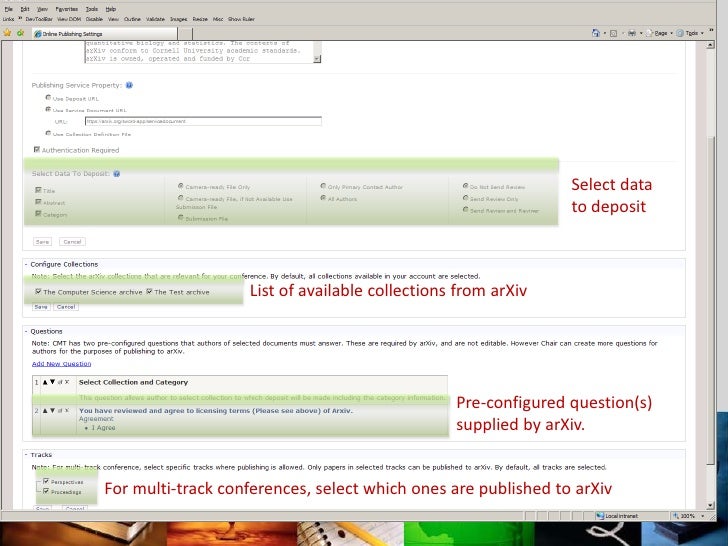Click Cancel in Configure Collections
This screenshot has width=728, height=546.
[66, 307]
